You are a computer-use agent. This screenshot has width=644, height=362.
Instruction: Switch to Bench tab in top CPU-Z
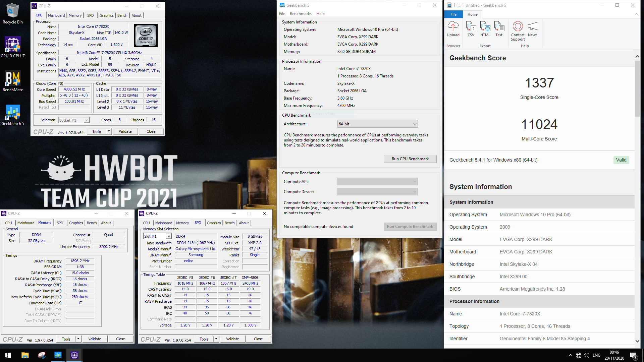(122, 15)
